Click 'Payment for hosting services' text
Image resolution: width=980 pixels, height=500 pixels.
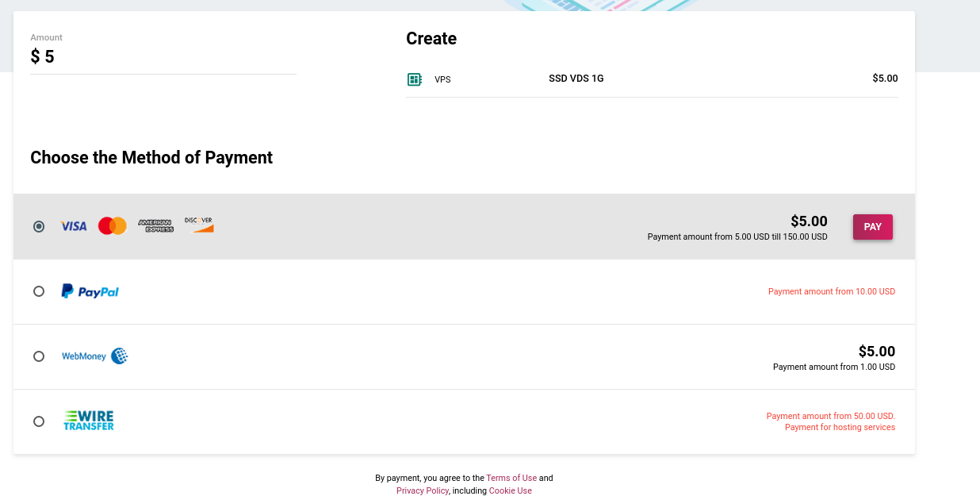[840, 427]
